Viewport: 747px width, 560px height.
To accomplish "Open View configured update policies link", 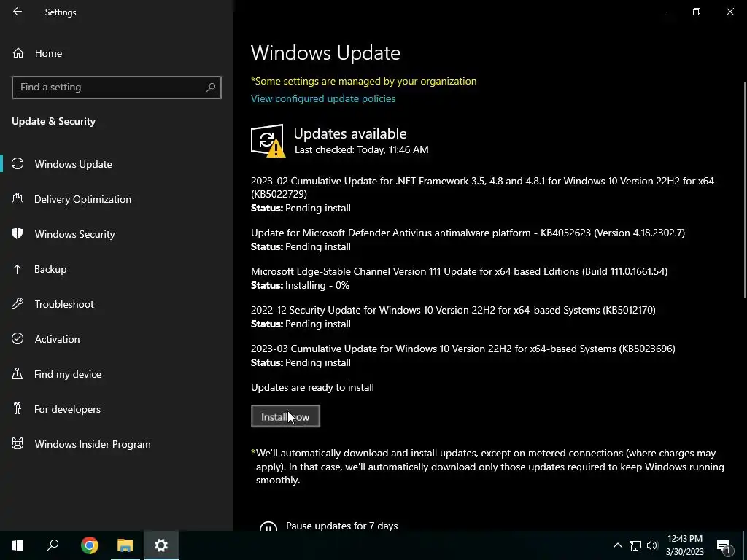I will (323, 98).
